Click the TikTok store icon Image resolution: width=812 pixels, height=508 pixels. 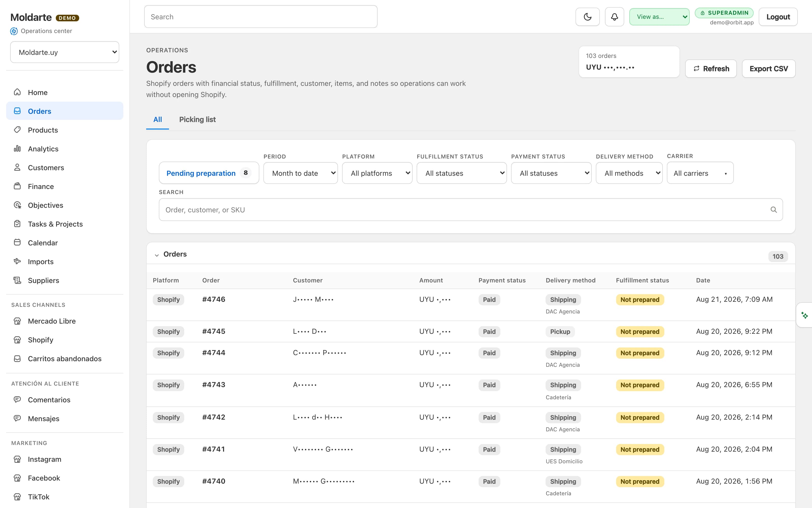17,497
